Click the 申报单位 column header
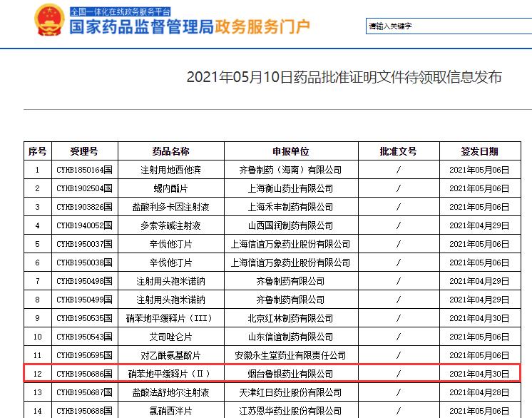This screenshot has height=418, width=532. pos(291,151)
